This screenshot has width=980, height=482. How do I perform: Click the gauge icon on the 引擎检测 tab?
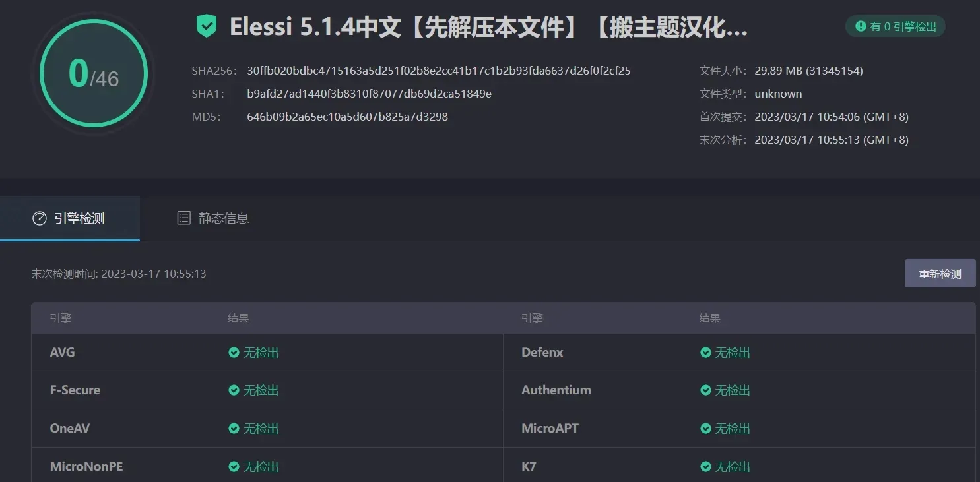(x=40, y=218)
